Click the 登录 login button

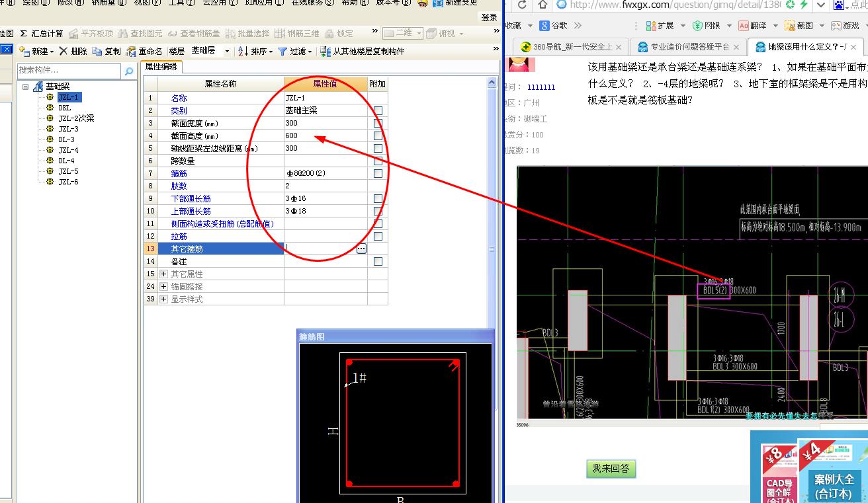489,17
